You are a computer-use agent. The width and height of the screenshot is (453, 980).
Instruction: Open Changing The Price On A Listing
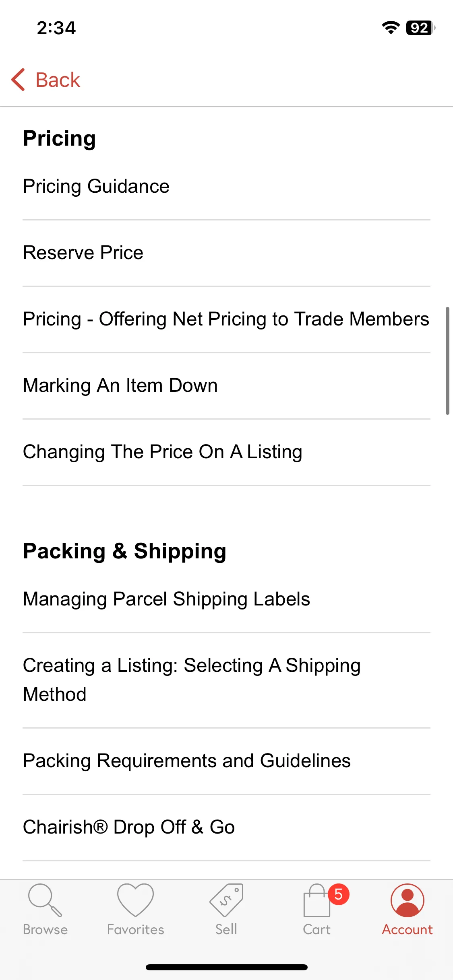pyautogui.click(x=226, y=452)
